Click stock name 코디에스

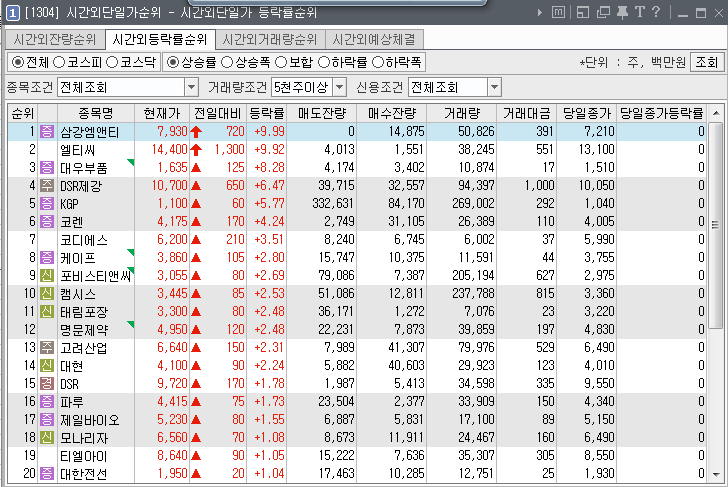click(x=84, y=240)
